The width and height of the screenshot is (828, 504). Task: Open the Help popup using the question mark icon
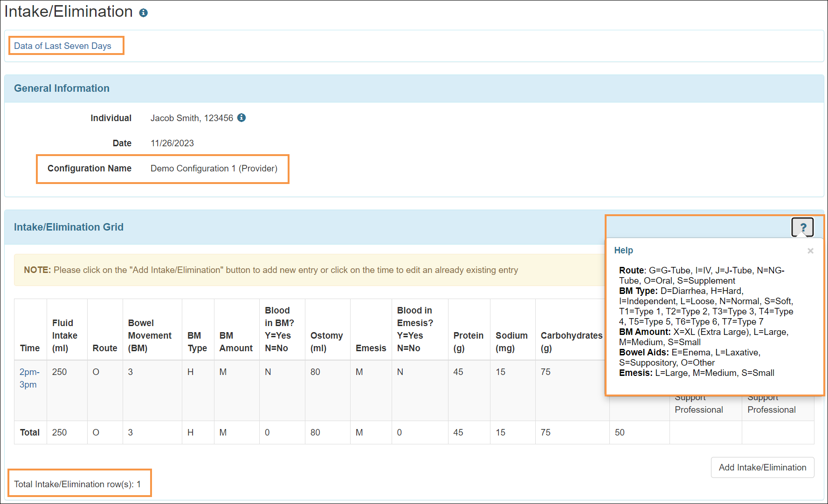pos(803,227)
